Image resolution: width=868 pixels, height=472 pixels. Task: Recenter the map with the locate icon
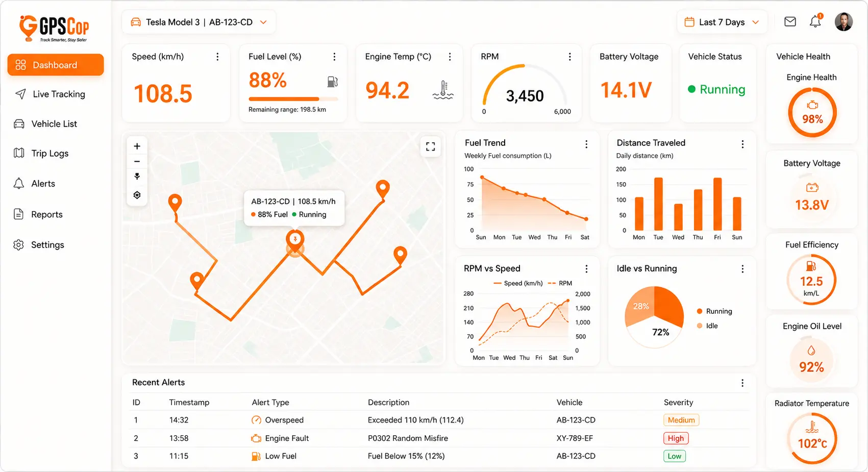[137, 195]
